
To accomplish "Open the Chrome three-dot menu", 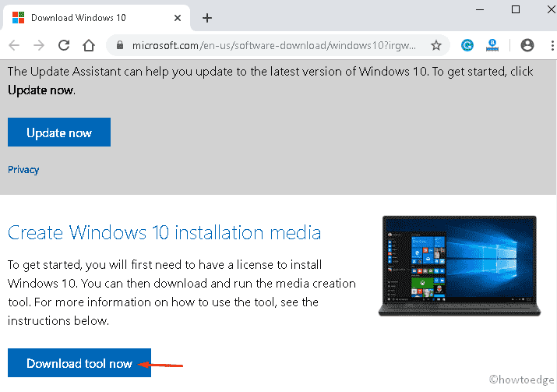I will 552,45.
